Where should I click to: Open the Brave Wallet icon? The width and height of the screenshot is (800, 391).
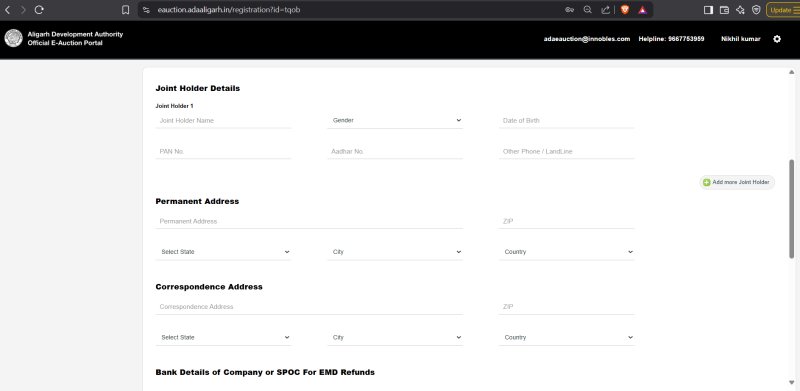point(724,10)
